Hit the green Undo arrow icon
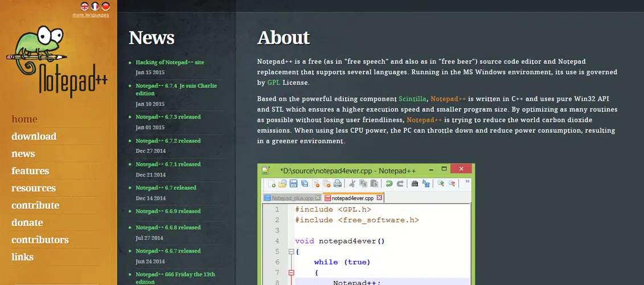 [x=389, y=184]
